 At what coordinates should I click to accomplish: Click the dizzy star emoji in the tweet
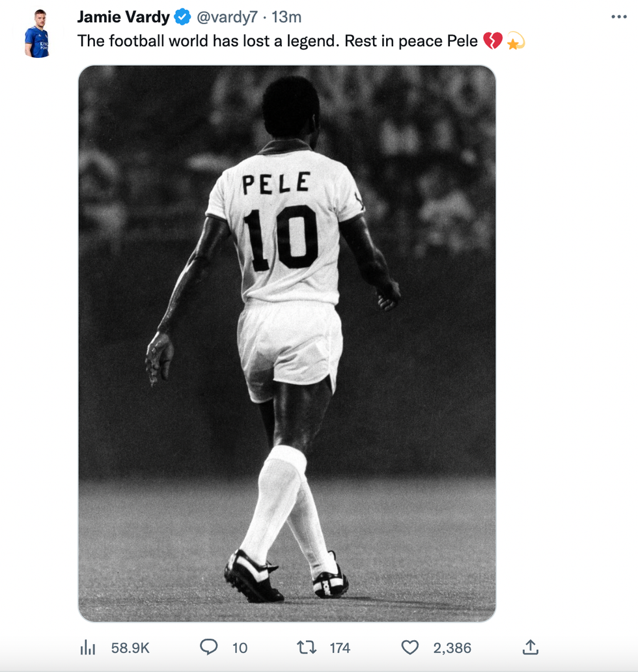pos(516,42)
